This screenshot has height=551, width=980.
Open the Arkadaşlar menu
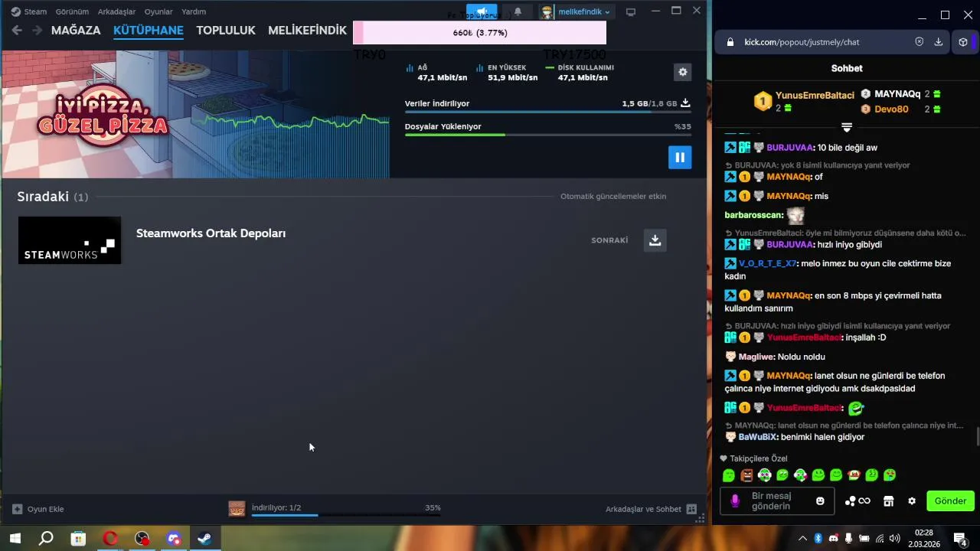pos(116,11)
